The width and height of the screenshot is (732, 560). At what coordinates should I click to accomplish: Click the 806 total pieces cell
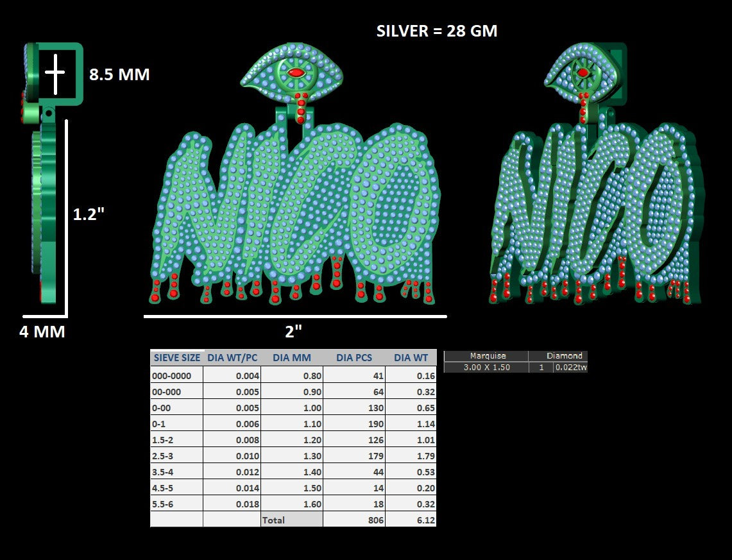tap(354, 520)
